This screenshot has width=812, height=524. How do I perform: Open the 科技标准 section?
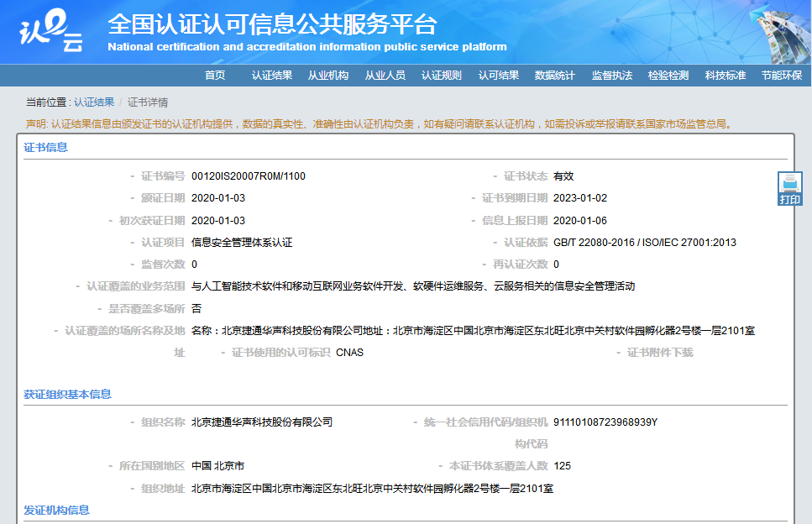[x=727, y=75]
